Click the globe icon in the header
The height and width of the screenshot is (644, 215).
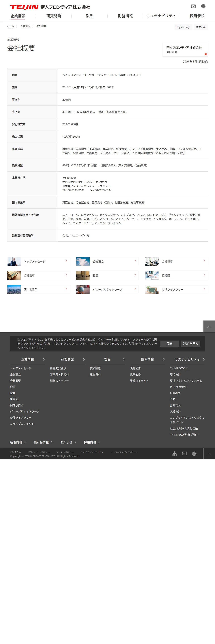(x=203, y=6)
